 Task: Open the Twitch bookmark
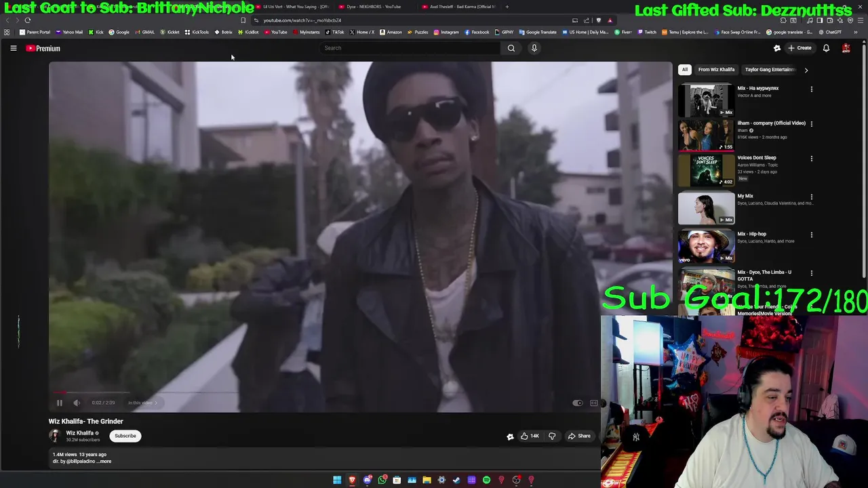pyautogui.click(x=647, y=32)
